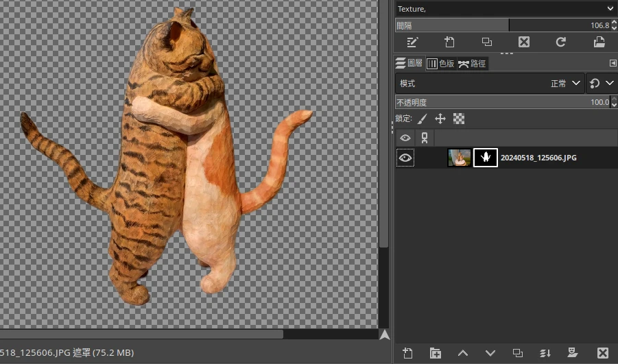Switch to the 色版 channels tab

tap(440, 63)
